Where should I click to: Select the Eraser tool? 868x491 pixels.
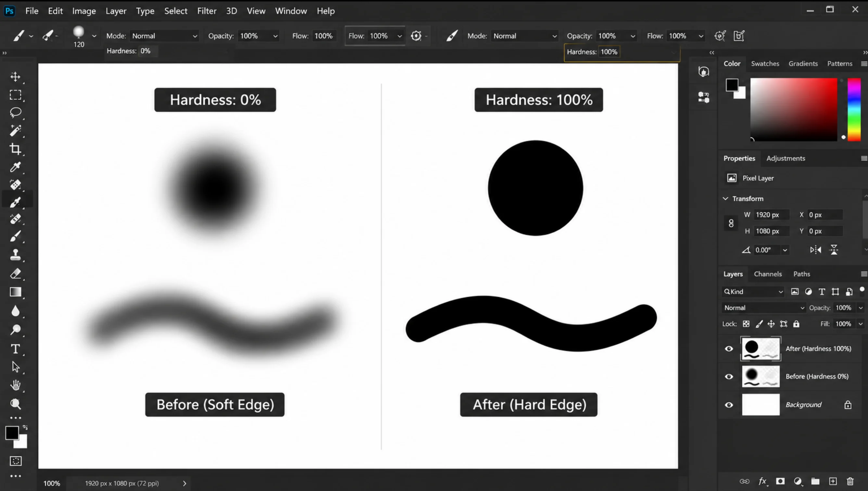[x=15, y=273]
